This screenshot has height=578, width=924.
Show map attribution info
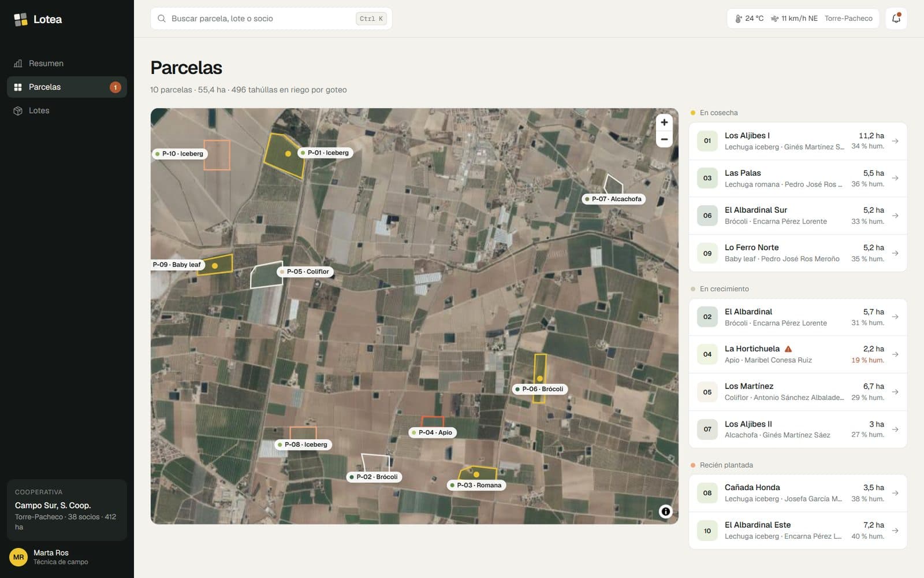click(665, 512)
